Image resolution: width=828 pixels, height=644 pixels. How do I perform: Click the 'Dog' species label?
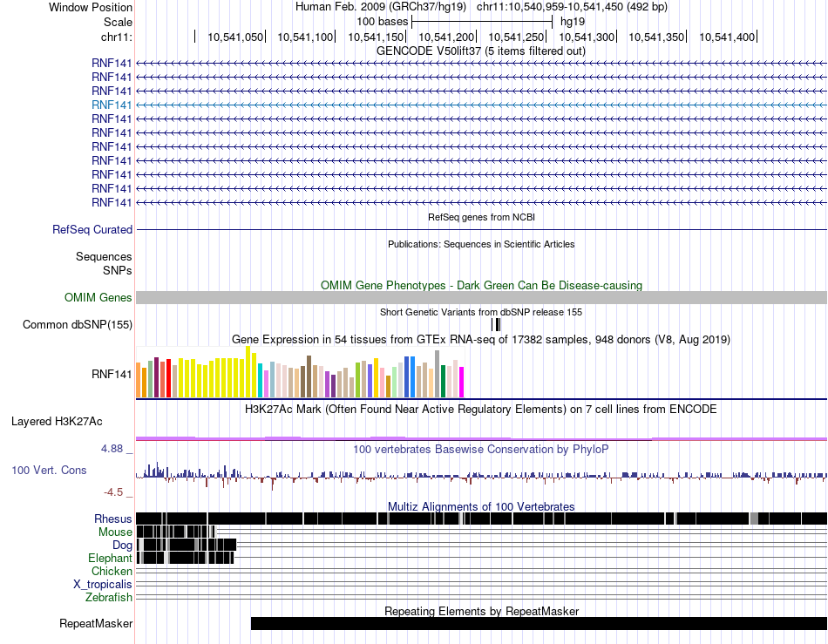[122, 545]
